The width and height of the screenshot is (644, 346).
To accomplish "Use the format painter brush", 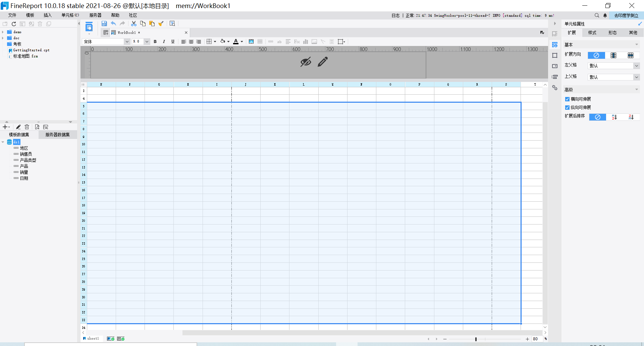I will 161,23.
